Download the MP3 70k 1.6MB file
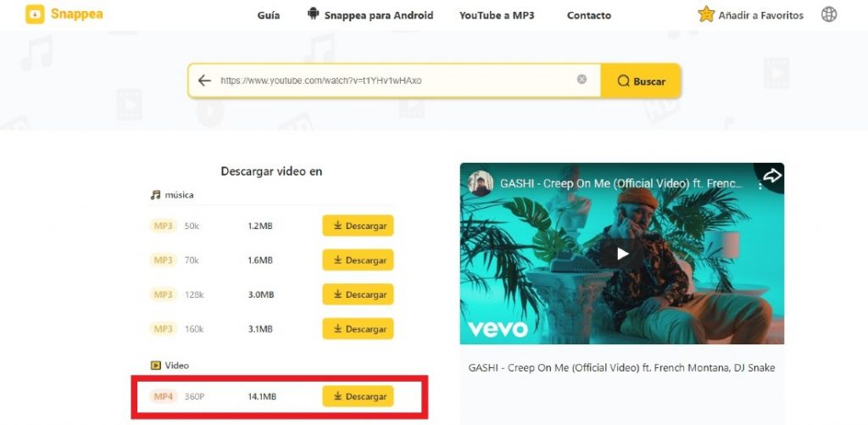 359,260
